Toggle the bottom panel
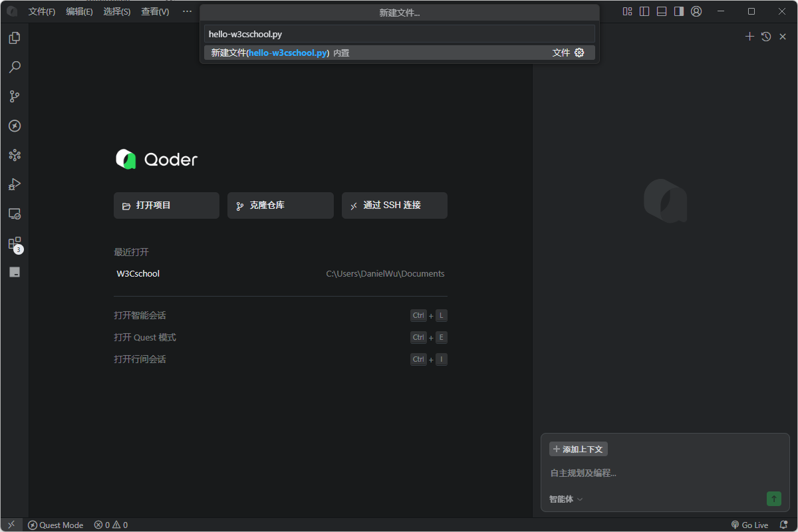This screenshot has width=798, height=532. tap(662, 11)
